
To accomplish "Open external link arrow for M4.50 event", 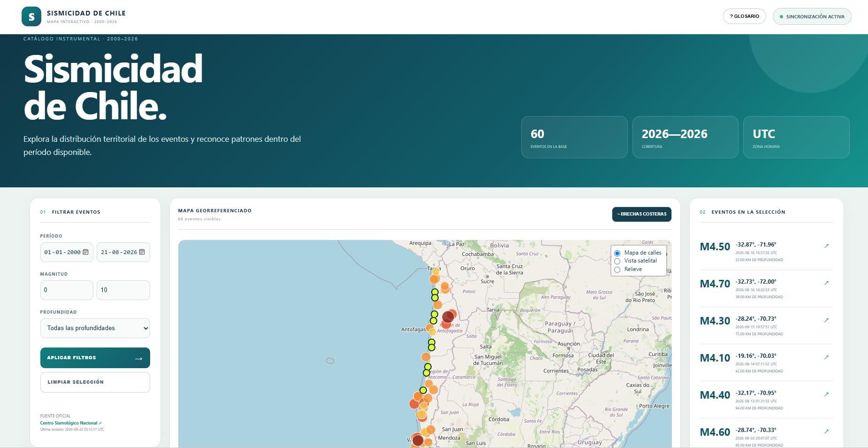I will (826, 246).
